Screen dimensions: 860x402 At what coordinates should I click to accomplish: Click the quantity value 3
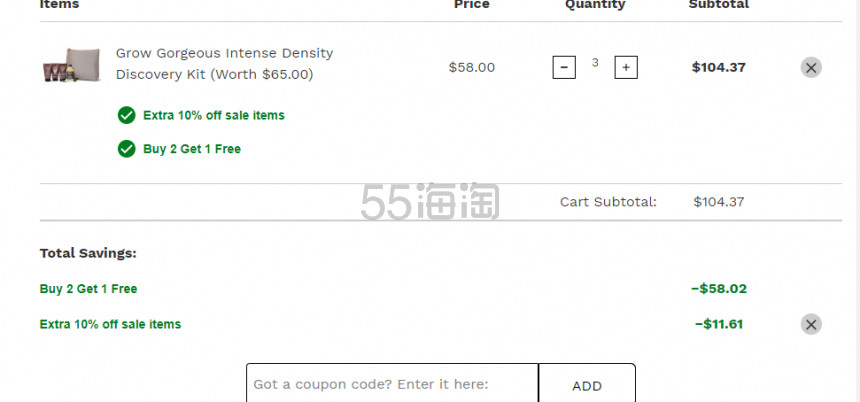pyautogui.click(x=595, y=63)
